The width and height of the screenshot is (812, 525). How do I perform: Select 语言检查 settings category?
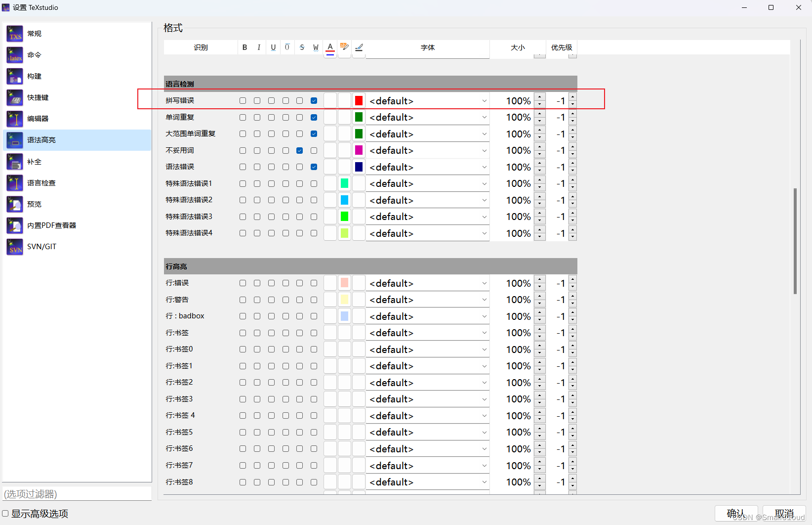(77, 183)
